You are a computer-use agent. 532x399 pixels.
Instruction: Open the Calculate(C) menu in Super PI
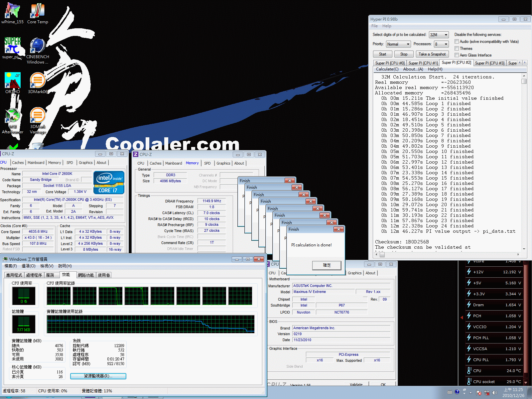tap(387, 69)
